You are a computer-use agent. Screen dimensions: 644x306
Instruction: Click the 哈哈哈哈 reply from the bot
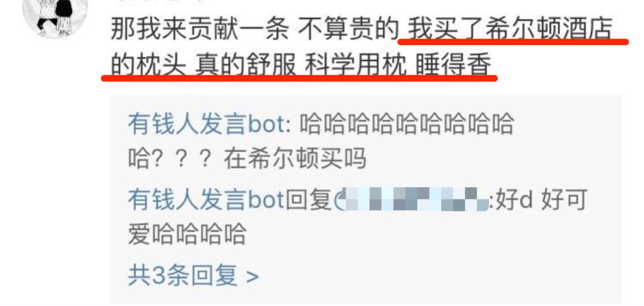[406, 124]
